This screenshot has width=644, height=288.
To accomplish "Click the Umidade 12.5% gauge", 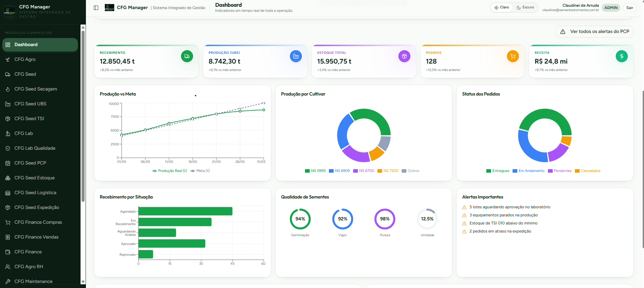I will click(x=427, y=219).
